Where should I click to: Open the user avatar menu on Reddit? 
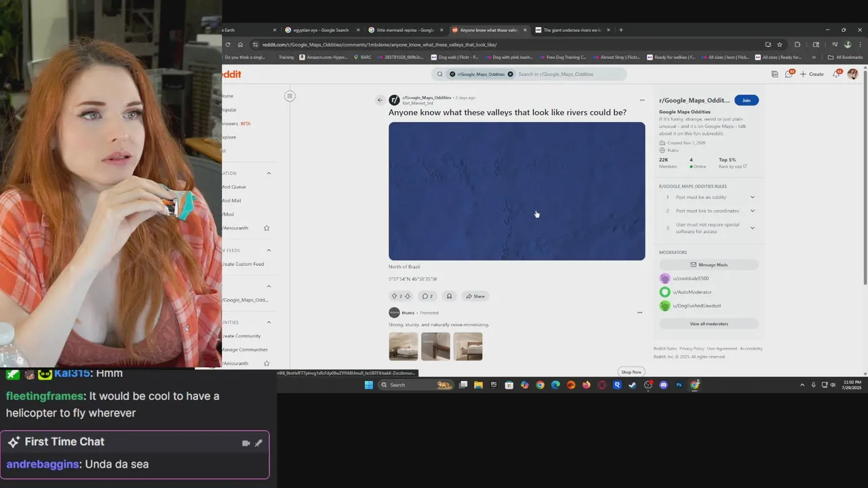click(x=853, y=74)
